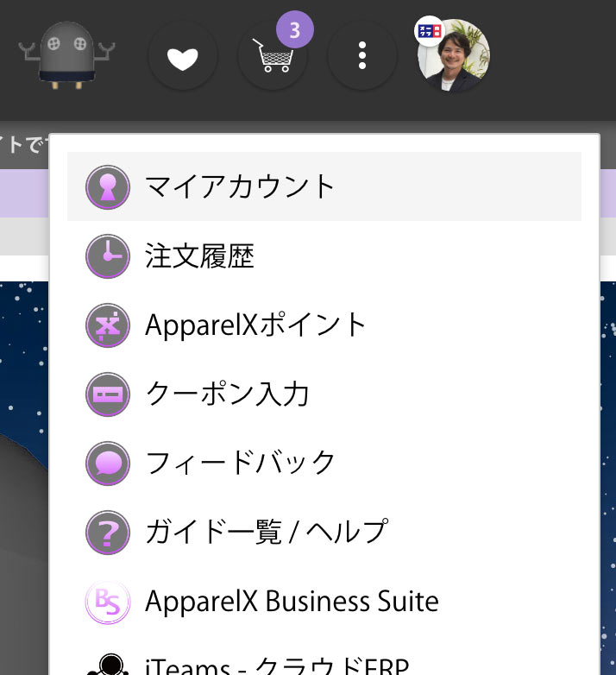Screen dimensions: 616x675
Task: Click the keyhole My Account icon
Action: tap(108, 186)
